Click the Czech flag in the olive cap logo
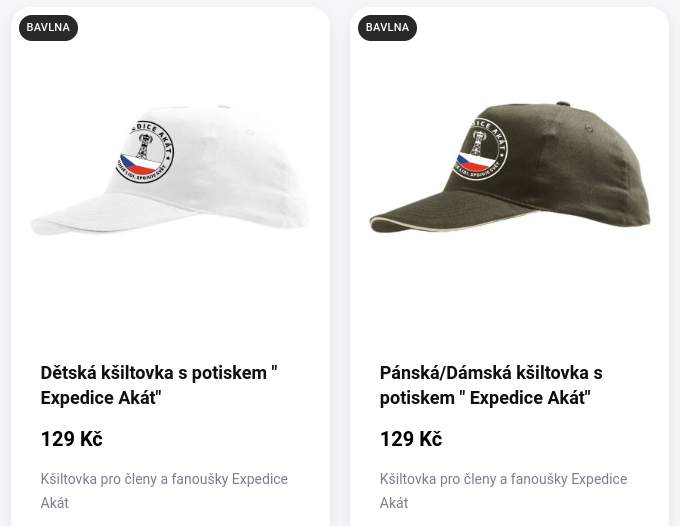The width and height of the screenshot is (680, 526). point(474,161)
